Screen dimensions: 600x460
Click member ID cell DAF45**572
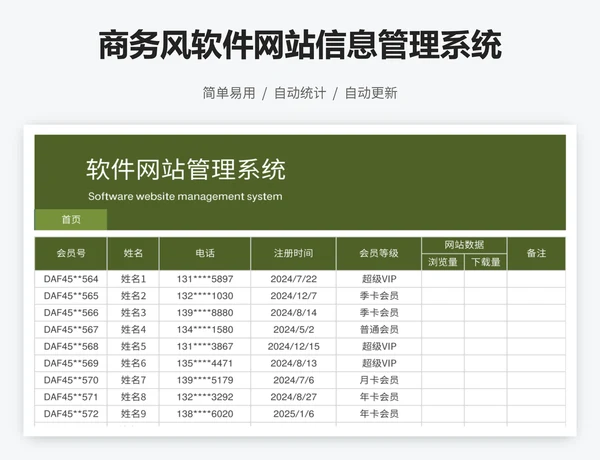[71, 414]
